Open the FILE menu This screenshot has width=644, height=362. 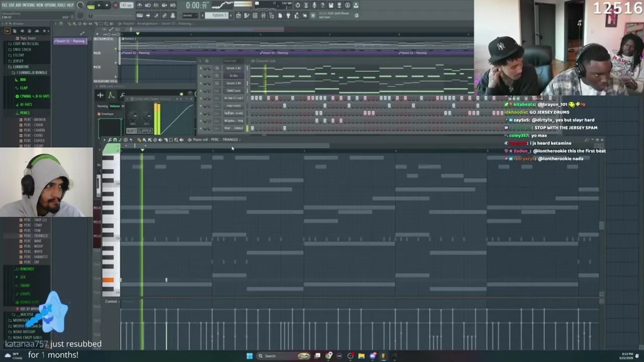click(5, 5)
